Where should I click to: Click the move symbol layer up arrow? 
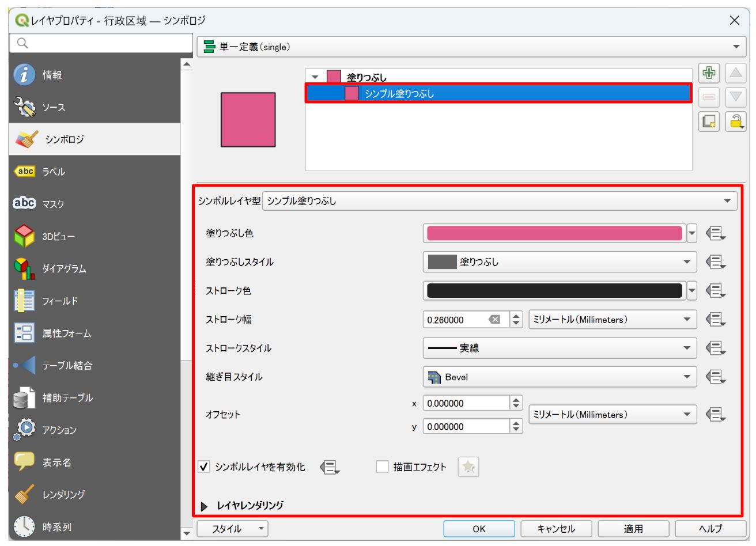[x=735, y=73]
